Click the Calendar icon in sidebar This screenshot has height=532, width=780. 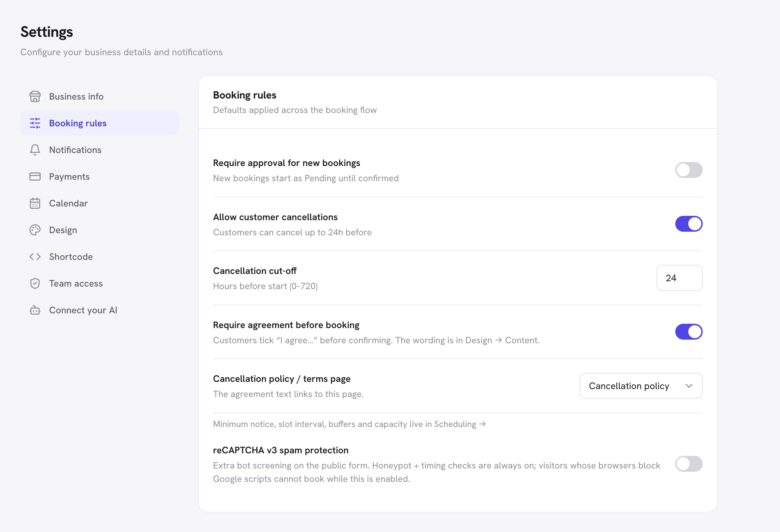pyautogui.click(x=35, y=203)
